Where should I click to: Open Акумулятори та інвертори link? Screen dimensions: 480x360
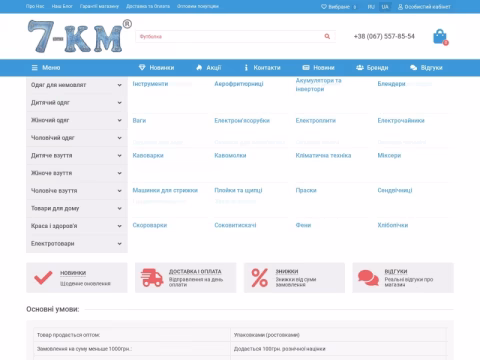pyautogui.click(x=318, y=85)
